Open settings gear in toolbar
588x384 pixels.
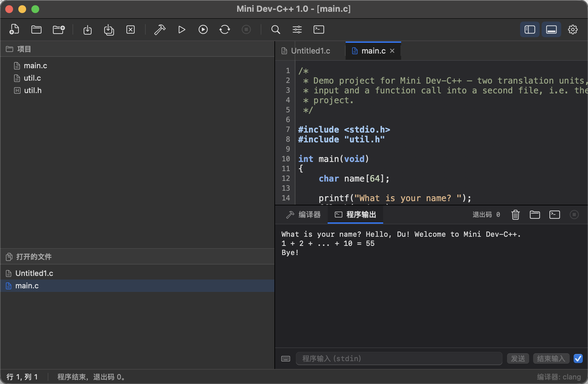tap(573, 29)
